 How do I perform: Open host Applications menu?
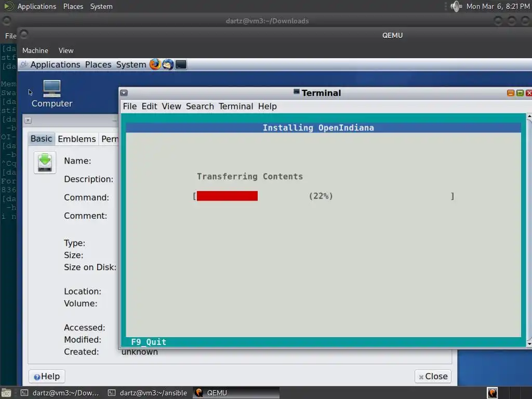[x=37, y=6]
